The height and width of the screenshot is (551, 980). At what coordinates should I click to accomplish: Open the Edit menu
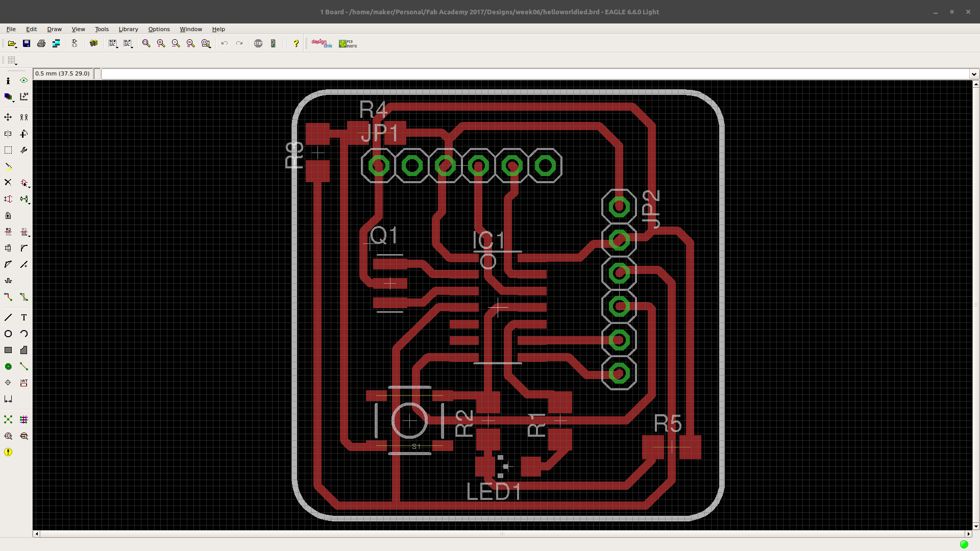click(x=32, y=29)
